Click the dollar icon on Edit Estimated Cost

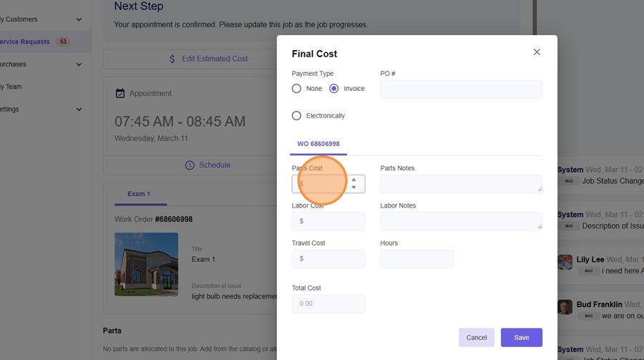click(x=172, y=59)
